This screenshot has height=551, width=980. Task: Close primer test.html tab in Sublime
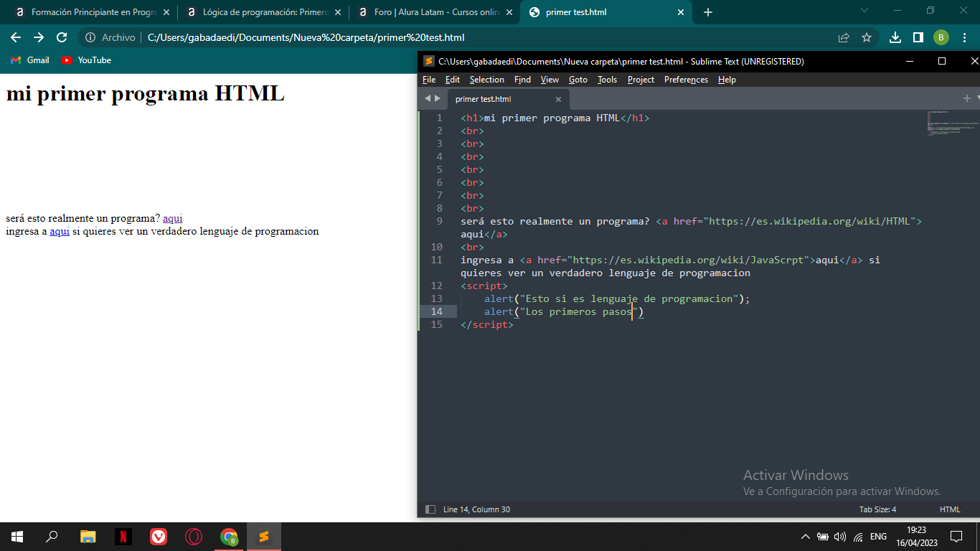pos(559,99)
